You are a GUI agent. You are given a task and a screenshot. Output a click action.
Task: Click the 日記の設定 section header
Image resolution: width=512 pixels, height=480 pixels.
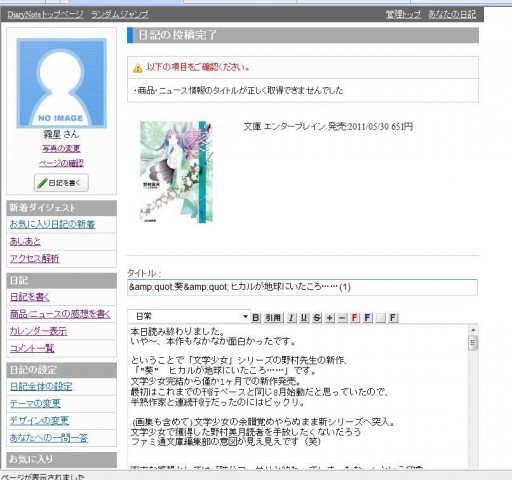[61, 370]
